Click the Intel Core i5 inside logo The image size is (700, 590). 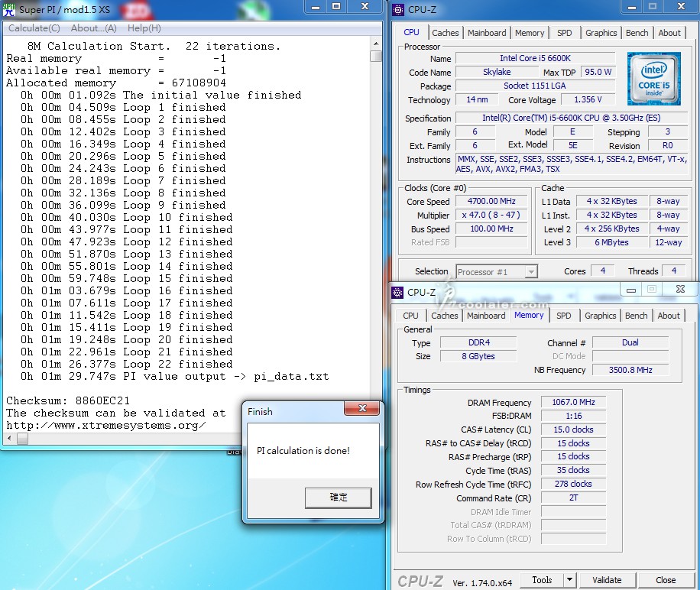coord(653,79)
